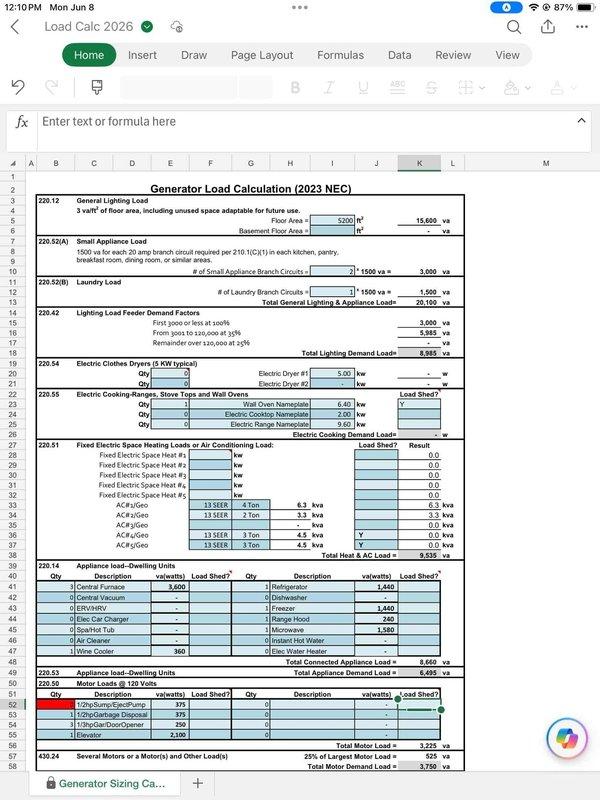The image size is (600, 800).
Task: Open the search magnifier
Action: 514,27
